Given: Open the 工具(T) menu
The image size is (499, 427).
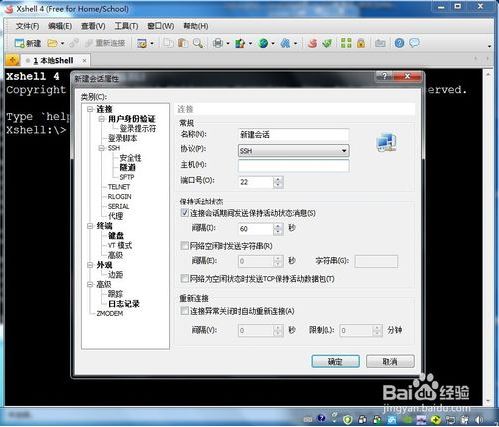Looking at the screenshot, I should [x=126, y=26].
